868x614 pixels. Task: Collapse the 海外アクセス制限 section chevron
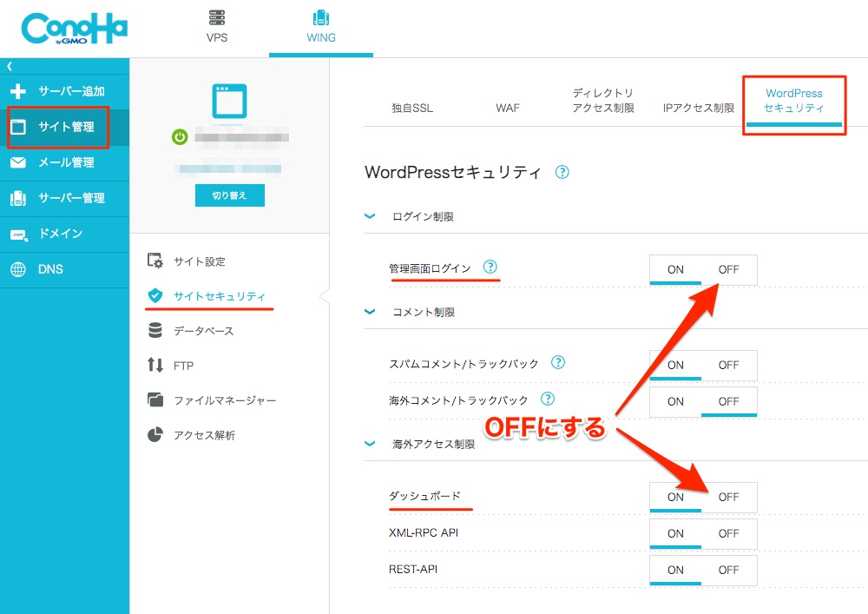pos(370,444)
